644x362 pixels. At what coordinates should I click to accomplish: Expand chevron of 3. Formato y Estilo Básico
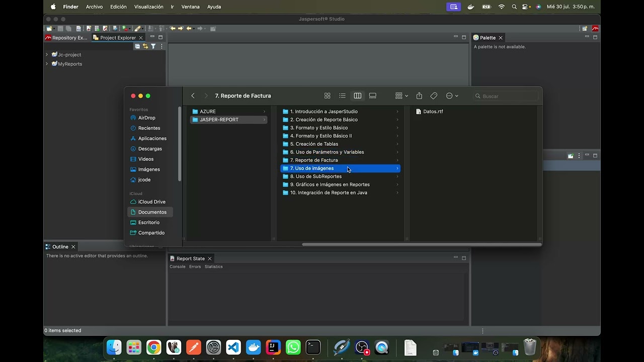(x=397, y=128)
